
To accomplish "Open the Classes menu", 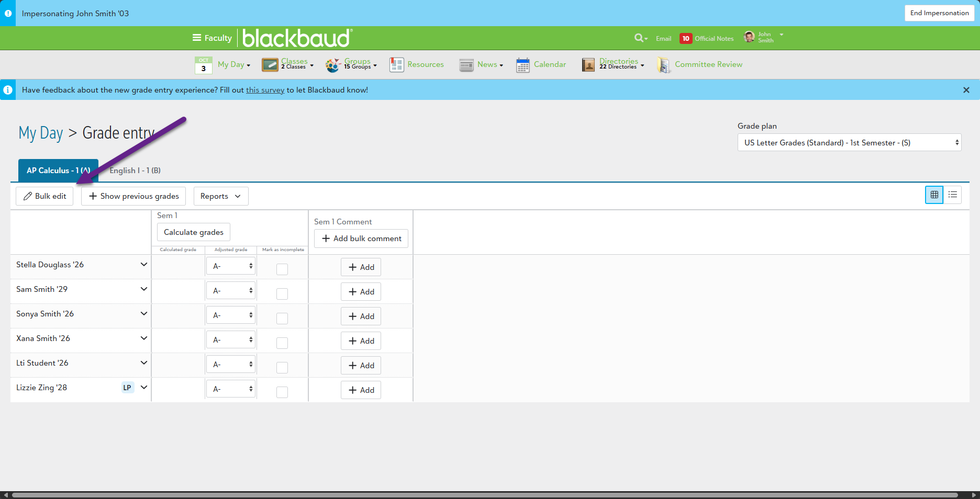I will click(297, 64).
